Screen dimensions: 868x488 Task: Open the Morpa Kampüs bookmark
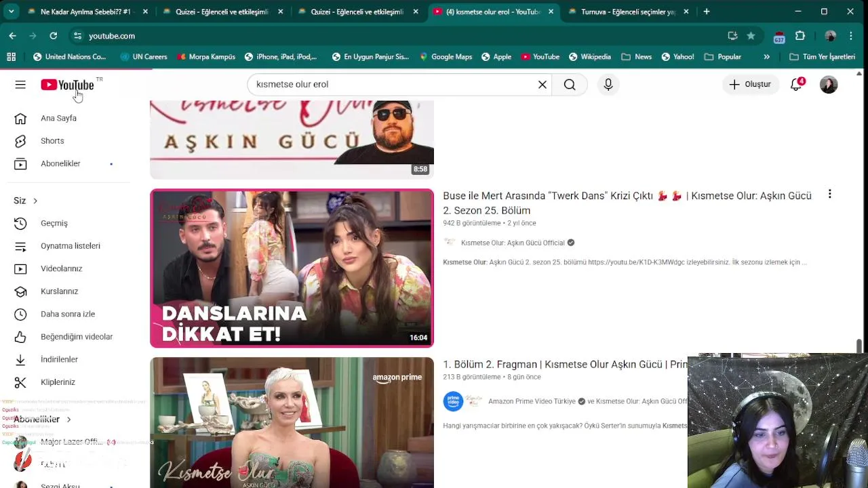206,57
